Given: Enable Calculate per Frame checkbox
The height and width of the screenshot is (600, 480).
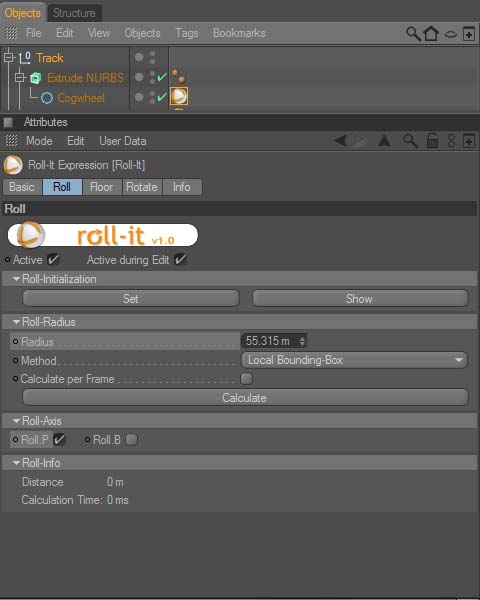Looking at the screenshot, I should tap(247, 379).
